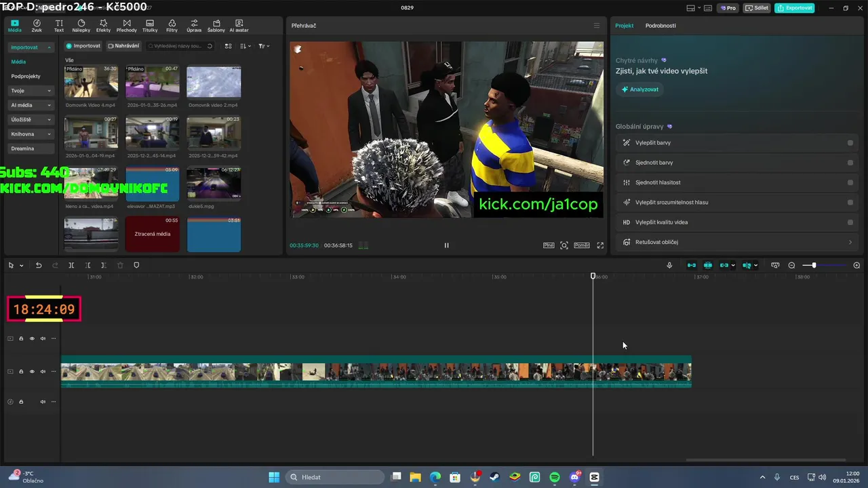Select Podprojekty in the sidebar

click(x=26, y=77)
